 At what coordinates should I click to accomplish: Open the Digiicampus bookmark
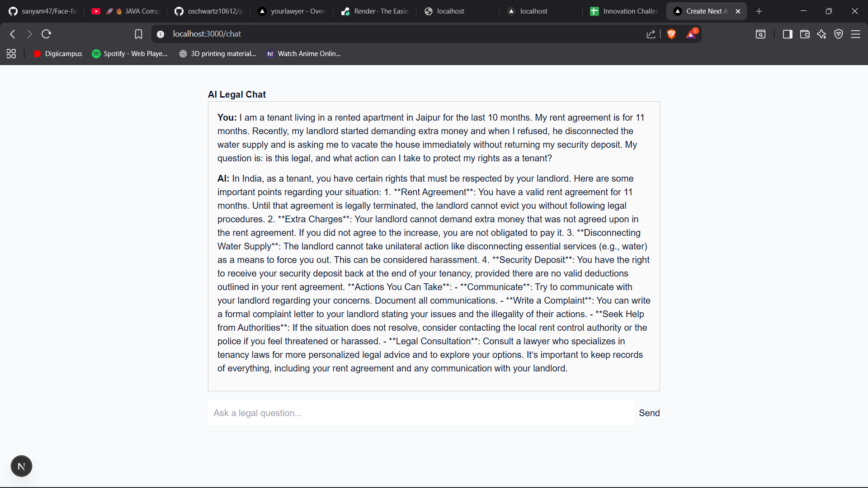coord(58,54)
